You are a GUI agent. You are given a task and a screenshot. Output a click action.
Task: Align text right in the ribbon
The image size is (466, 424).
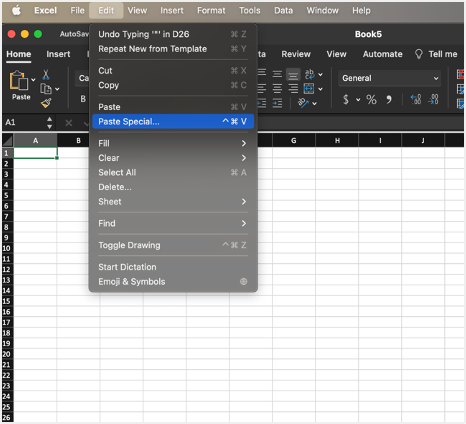pos(293,89)
